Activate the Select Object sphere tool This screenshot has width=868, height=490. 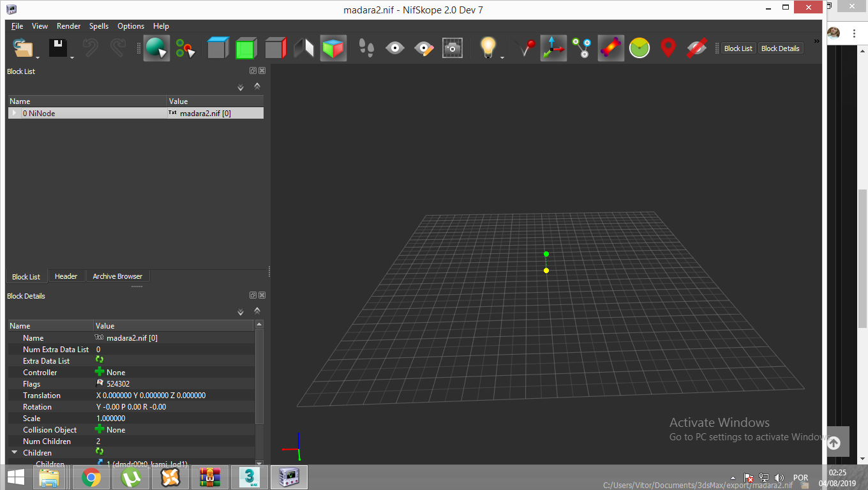point(156,48)
